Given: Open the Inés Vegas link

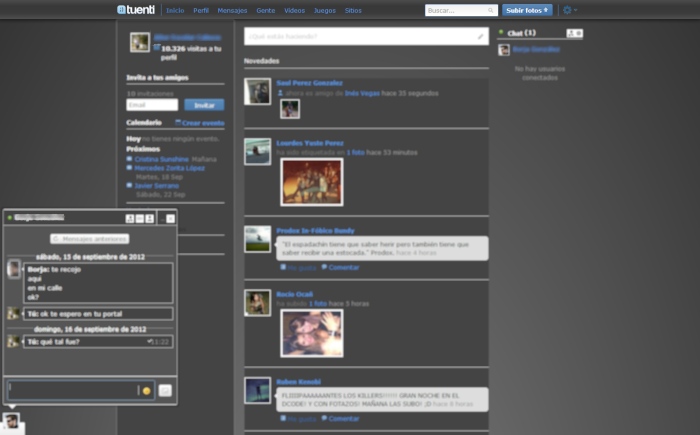Looking at the screenshot, I should point(362,93).
